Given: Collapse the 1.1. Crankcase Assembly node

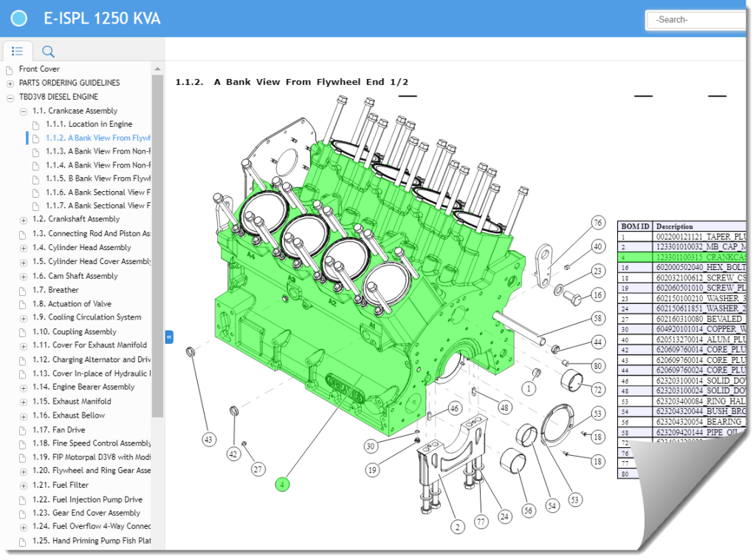Looking at the screenshot, I should (x=24, y=111).
